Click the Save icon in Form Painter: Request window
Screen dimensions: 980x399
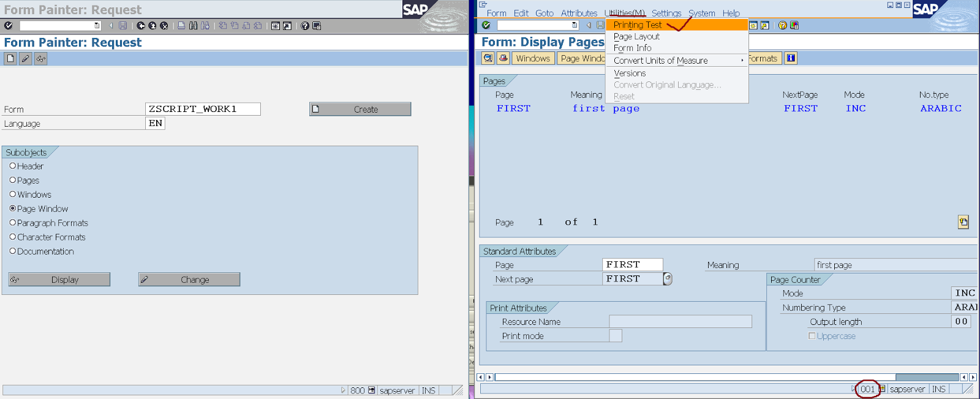click(123, 26)
